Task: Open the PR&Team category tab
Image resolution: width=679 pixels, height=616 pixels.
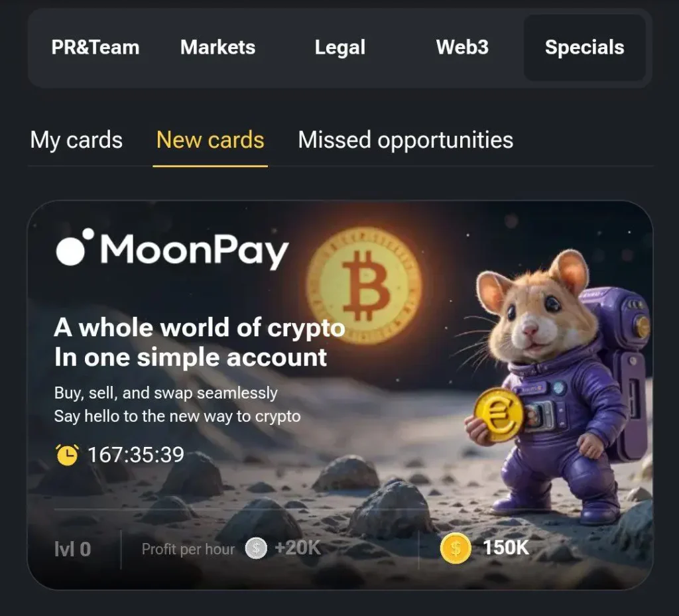Action: (x=95, y=48)
